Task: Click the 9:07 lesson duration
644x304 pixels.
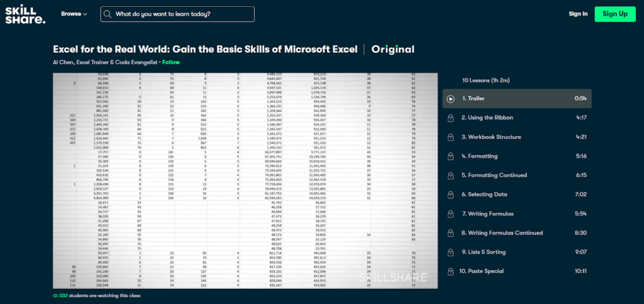Action: pyautogui.click(x=580, y=252)
